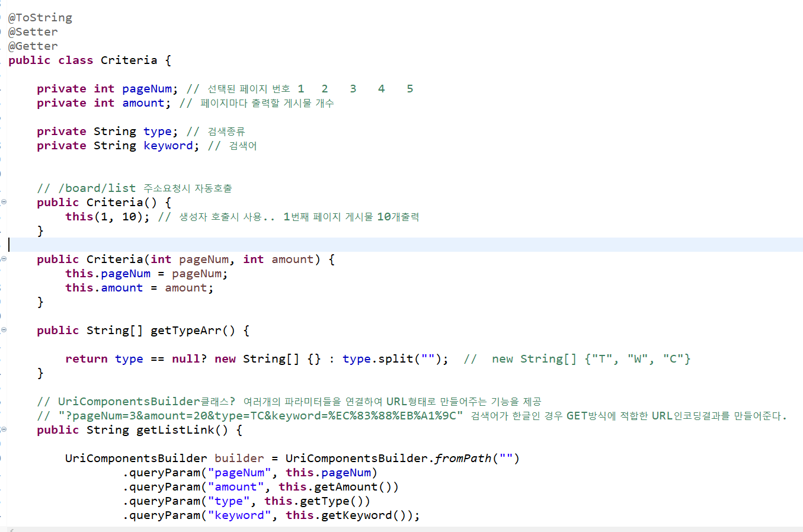
Task: Select the pageNum field declaration name
Action: (147, 89)
